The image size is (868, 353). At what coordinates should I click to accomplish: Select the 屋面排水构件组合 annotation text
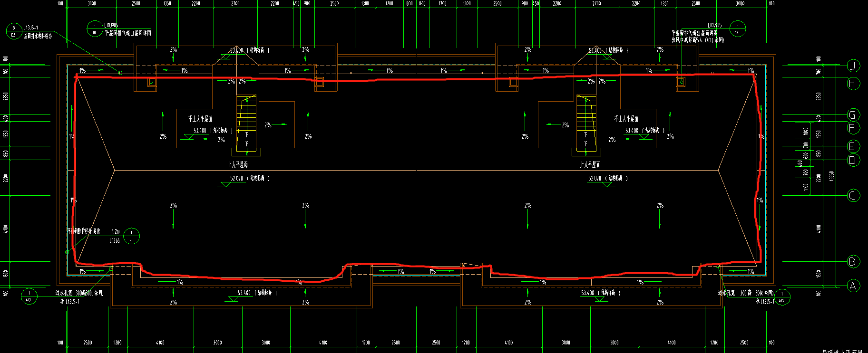click(38, 36)
